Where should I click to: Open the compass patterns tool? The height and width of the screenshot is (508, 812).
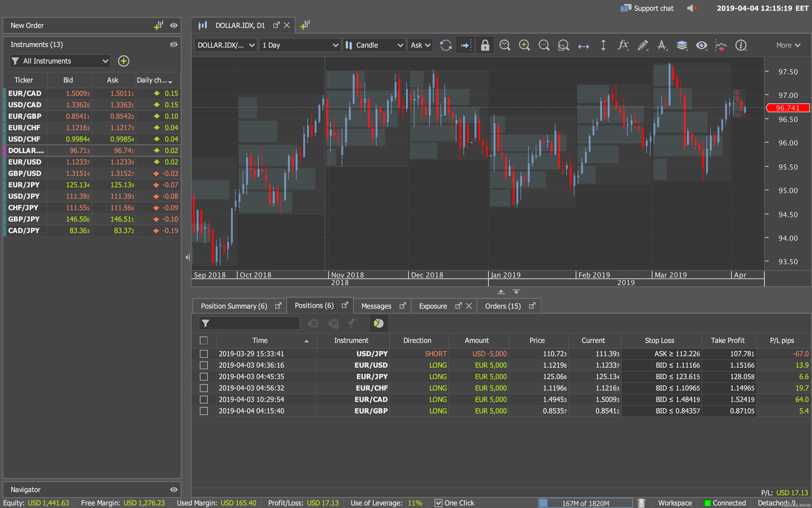coord(662,45)
